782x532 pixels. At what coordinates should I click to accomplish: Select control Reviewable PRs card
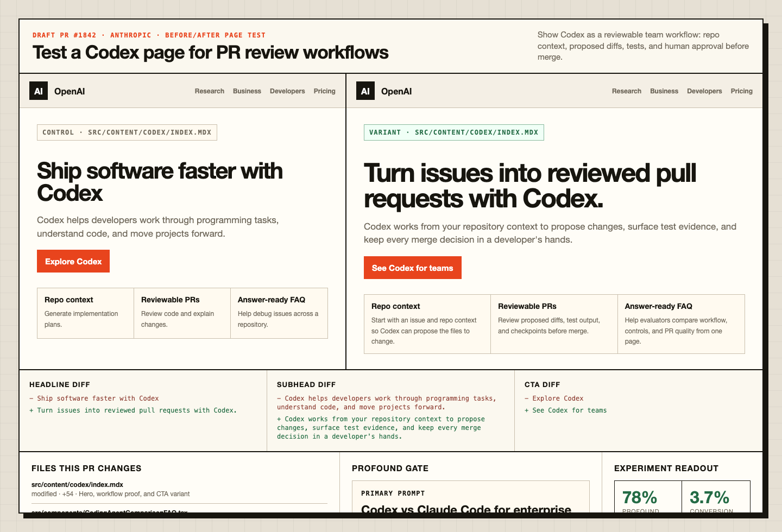(x=182, y=313)
